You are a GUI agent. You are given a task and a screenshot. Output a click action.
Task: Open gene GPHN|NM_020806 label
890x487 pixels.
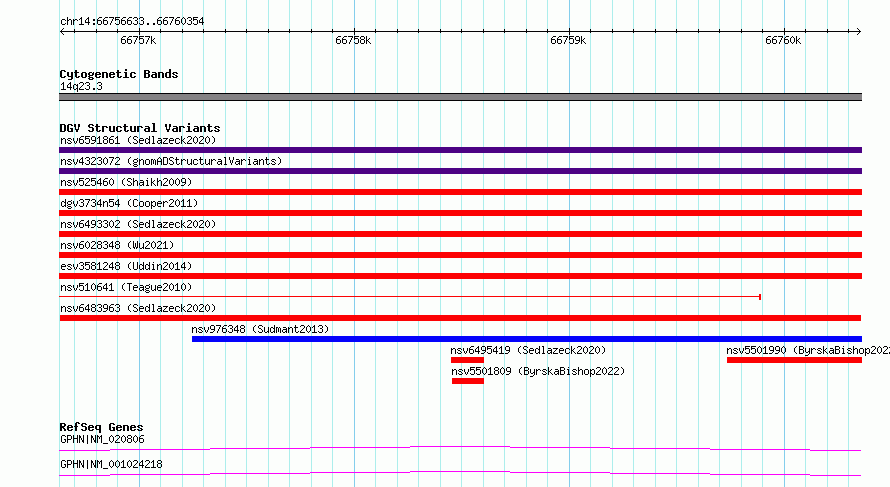click(x=102, y=439)
